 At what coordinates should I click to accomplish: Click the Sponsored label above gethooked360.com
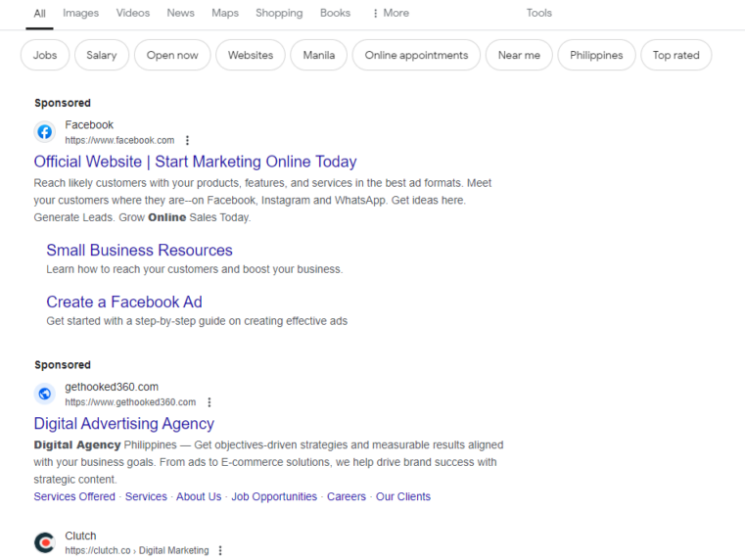(x=63, y=365)
